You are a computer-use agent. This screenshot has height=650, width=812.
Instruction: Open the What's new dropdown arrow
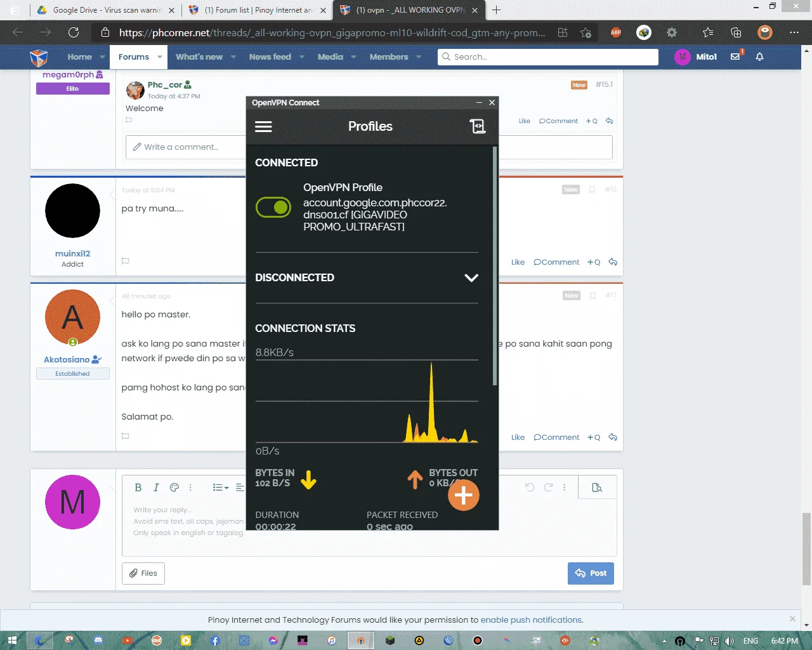(x=233, y=56)
